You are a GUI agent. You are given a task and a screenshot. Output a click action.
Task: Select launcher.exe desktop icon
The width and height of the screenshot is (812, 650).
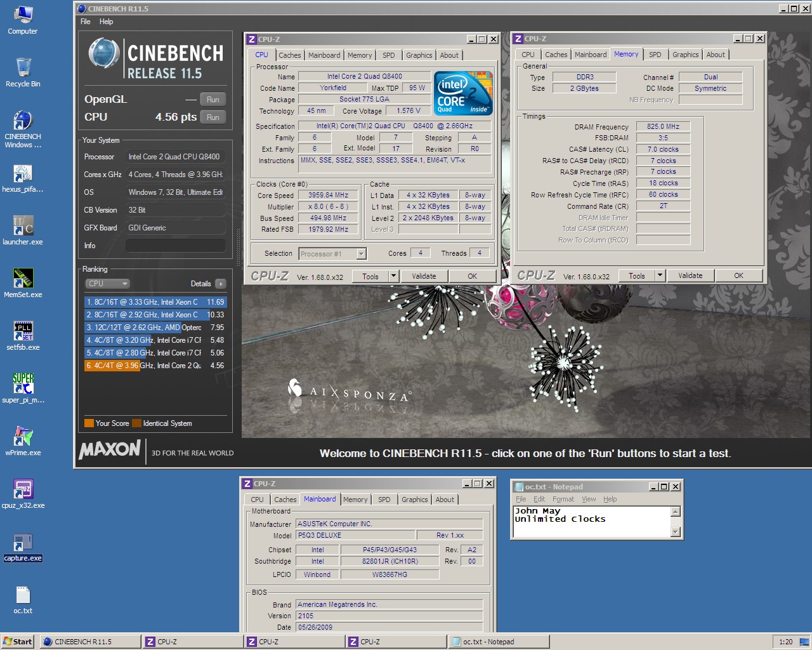click(23, 231)
